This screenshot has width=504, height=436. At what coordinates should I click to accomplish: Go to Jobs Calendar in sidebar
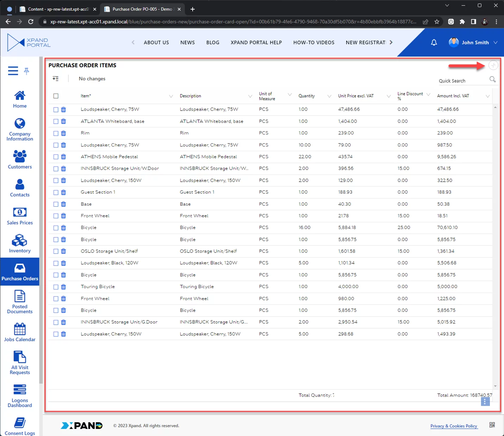[x=20, y=332]
